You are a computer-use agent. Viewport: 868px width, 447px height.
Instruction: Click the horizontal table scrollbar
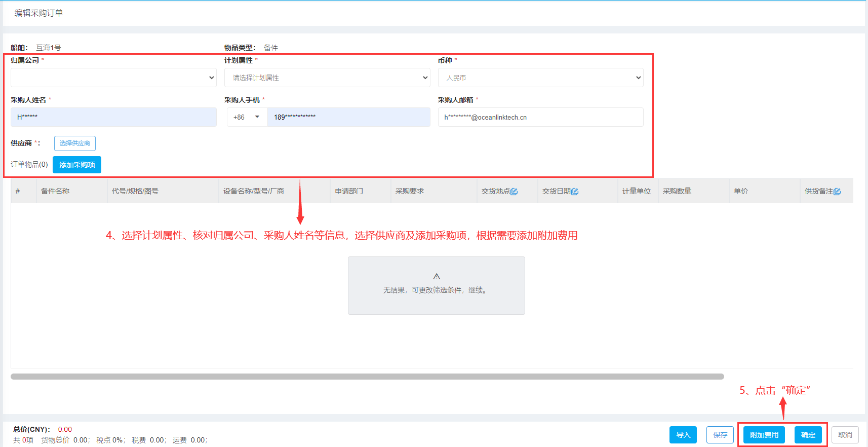point(367,377)
